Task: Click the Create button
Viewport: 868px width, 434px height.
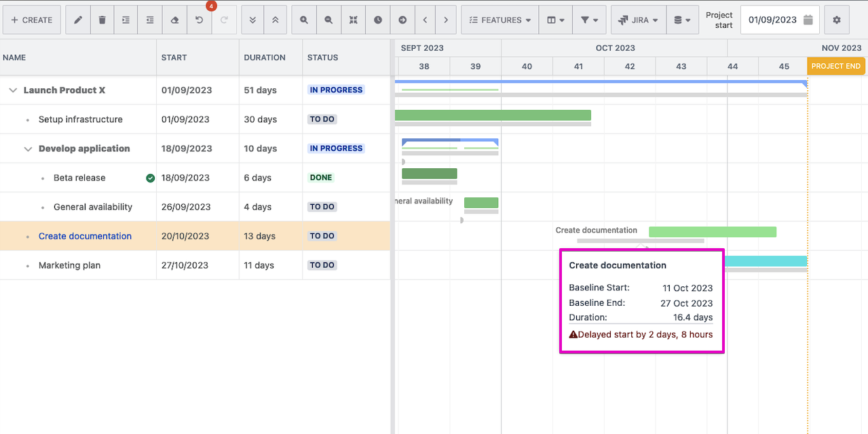Action: [31, 20]
